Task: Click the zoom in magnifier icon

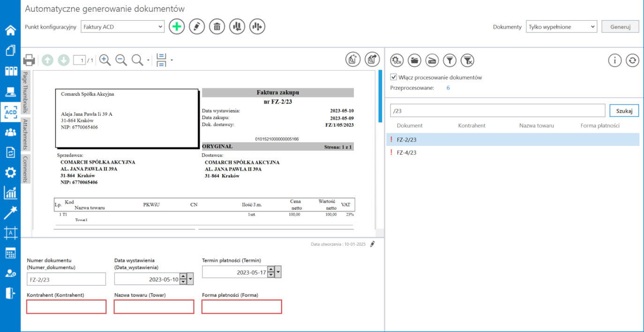Action: point(105,60)
